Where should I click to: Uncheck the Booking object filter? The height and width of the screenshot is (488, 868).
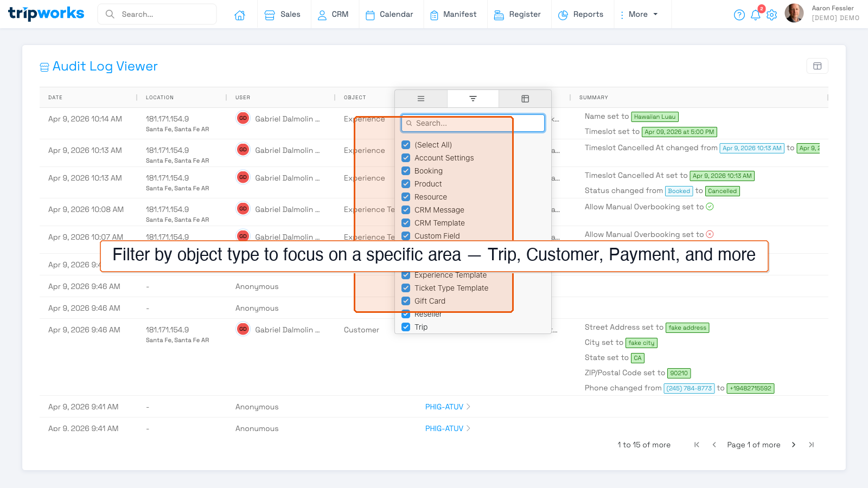click(406, 171)
